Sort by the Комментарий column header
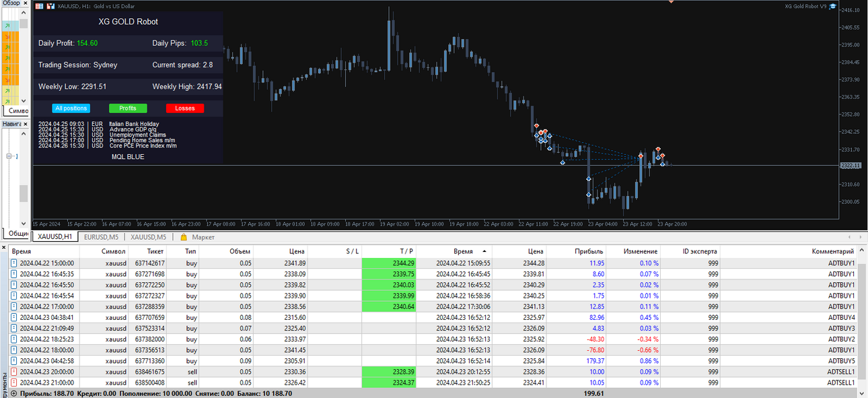This screenshot has height=398, width=868. (x=789, y=251)
